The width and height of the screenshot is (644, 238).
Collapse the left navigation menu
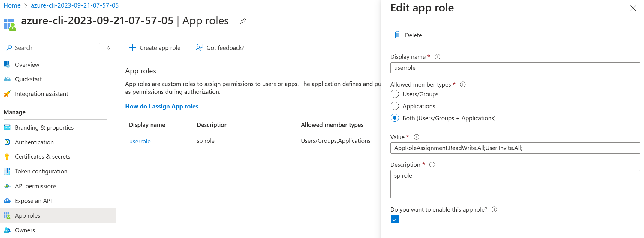point(109,48)
